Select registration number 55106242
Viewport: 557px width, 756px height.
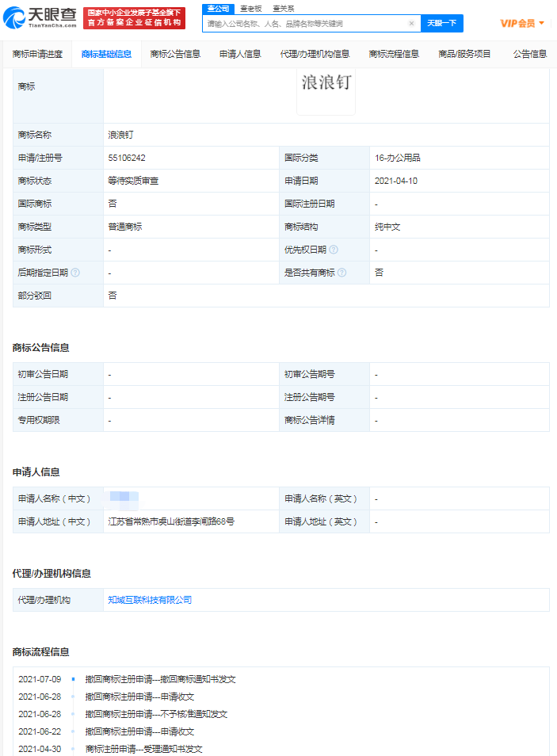127,158
